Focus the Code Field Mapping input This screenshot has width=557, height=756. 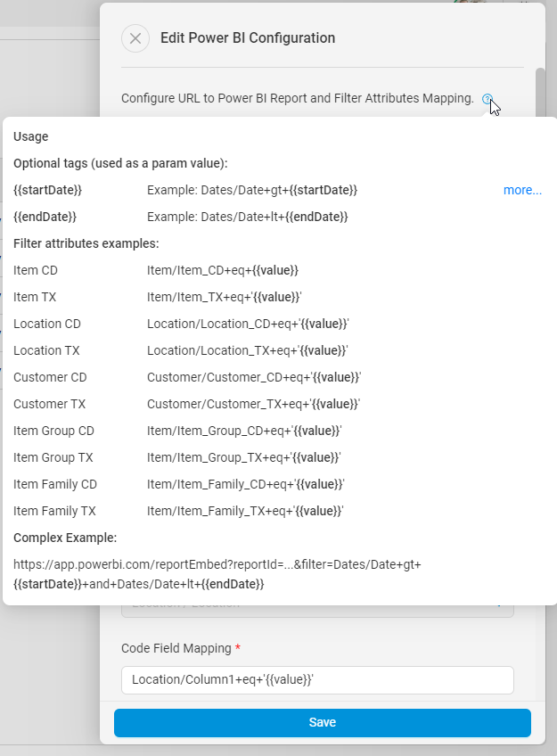point(317,680)
